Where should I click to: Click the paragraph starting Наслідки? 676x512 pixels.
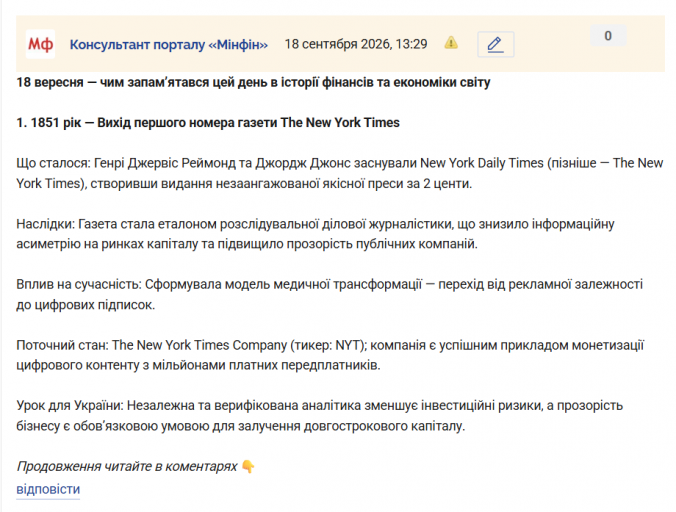point(315,234)
